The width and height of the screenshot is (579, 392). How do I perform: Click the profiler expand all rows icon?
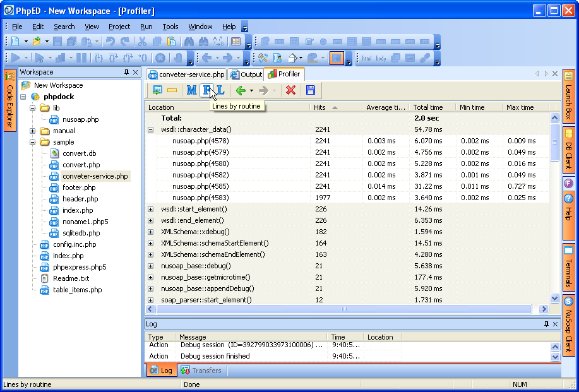pos(157,90)
